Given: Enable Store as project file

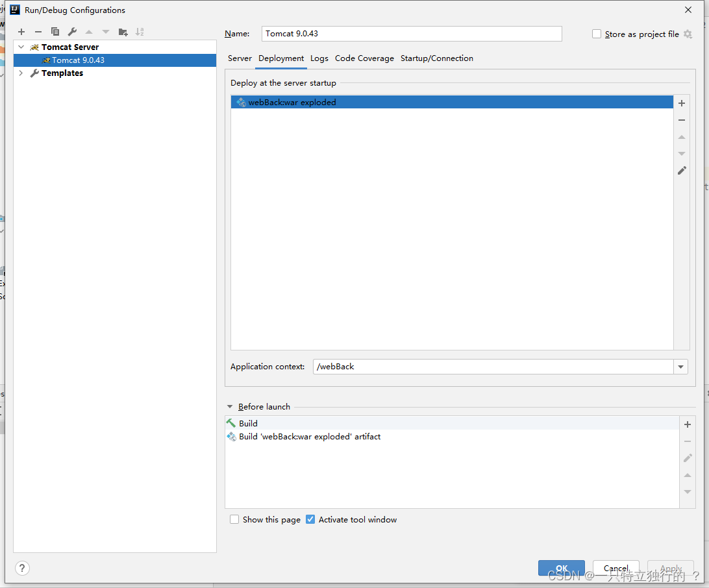Looking at the screenshot, I should (x=597, y=34).
